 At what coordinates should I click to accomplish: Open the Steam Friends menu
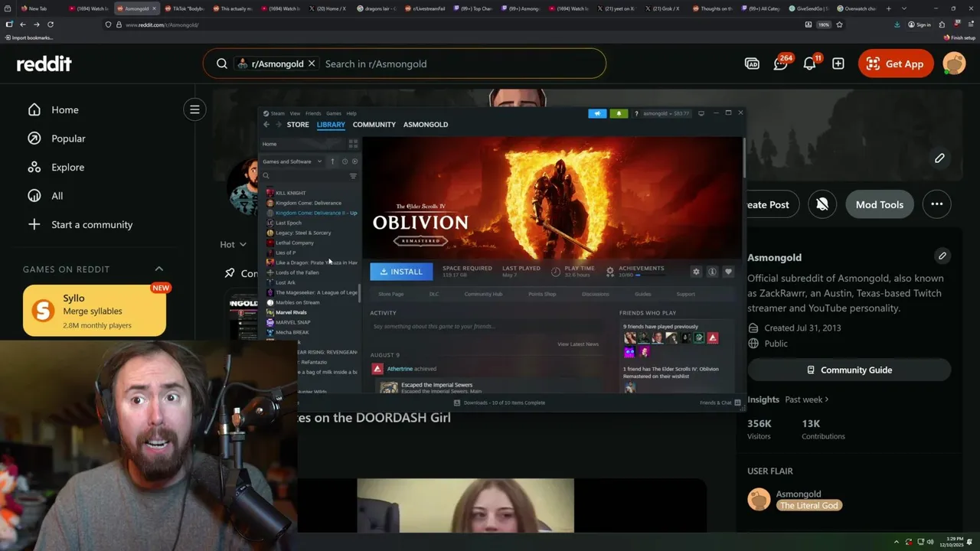coord(313,113)
